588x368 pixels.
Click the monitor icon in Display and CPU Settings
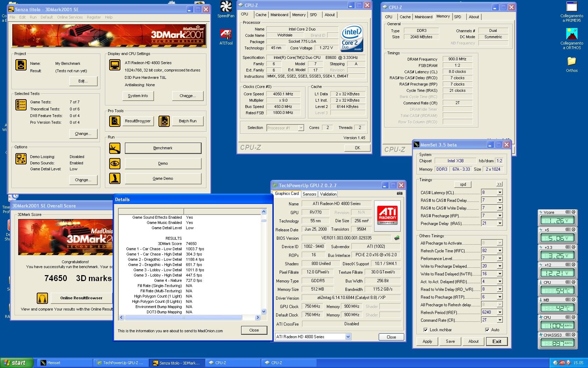[x=115, y=65]
